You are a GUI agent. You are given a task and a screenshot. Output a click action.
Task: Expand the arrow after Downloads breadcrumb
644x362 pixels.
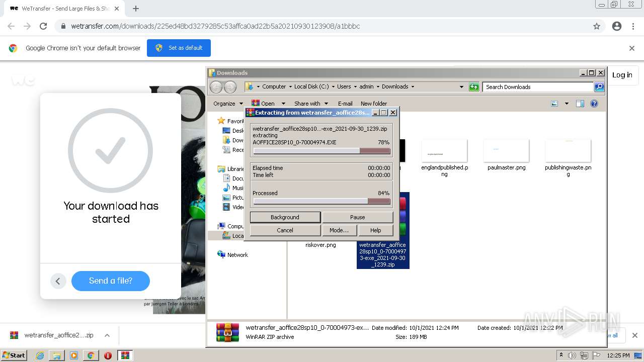tap(413, 86)
